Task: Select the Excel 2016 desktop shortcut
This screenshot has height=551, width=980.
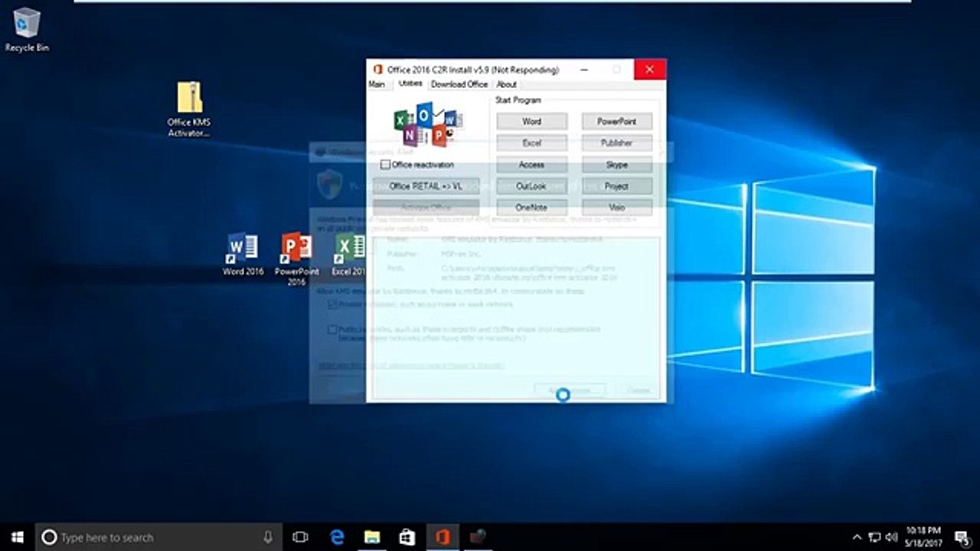Action: 349,254
